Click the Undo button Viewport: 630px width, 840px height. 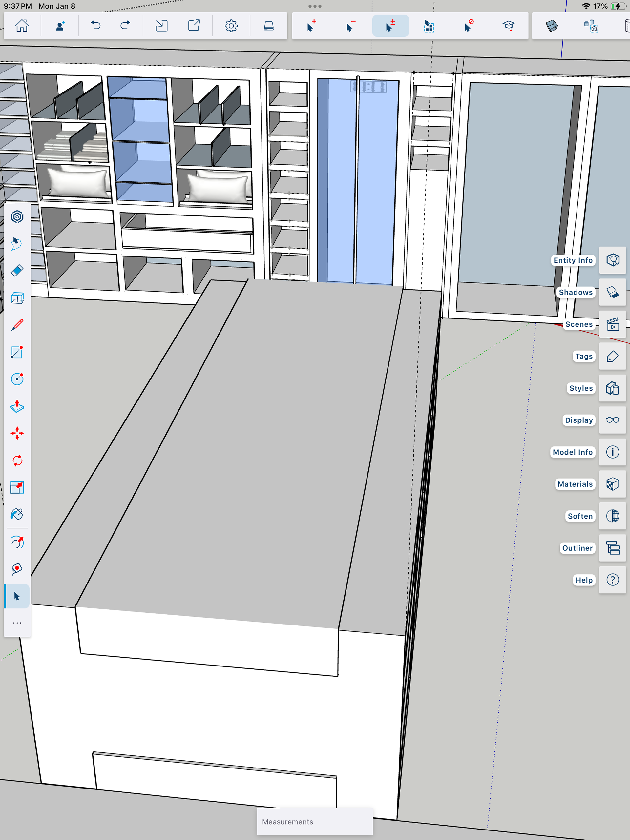click(x=96, y=26)
